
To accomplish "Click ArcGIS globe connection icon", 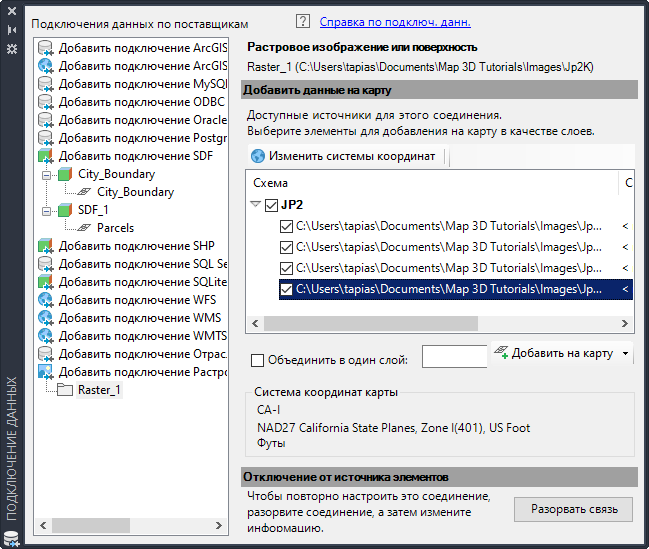I will coord(46,66).
